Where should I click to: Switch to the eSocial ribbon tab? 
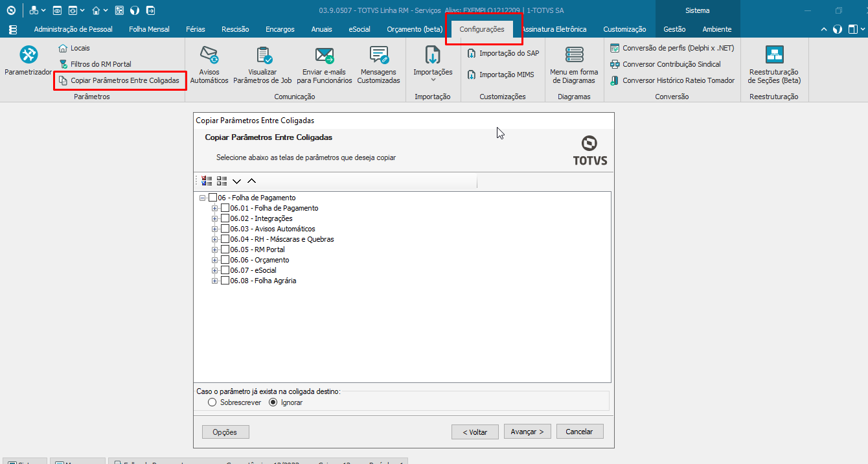point(360,29)
